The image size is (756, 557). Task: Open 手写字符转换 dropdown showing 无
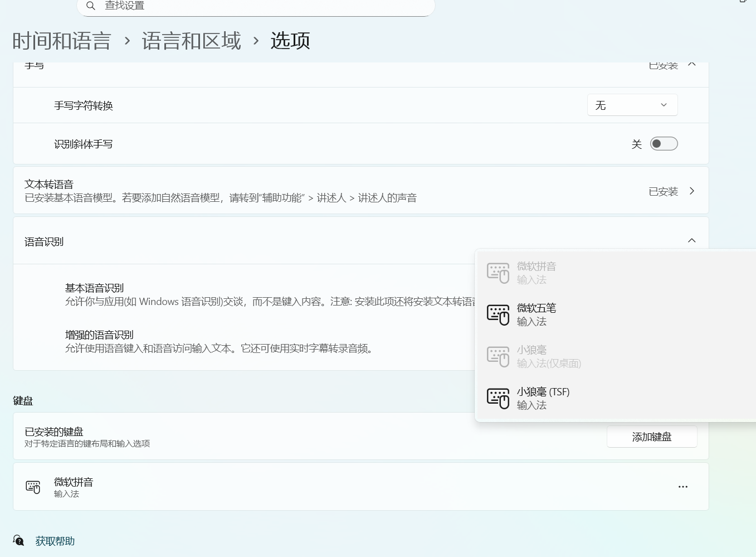coord(632,105)
